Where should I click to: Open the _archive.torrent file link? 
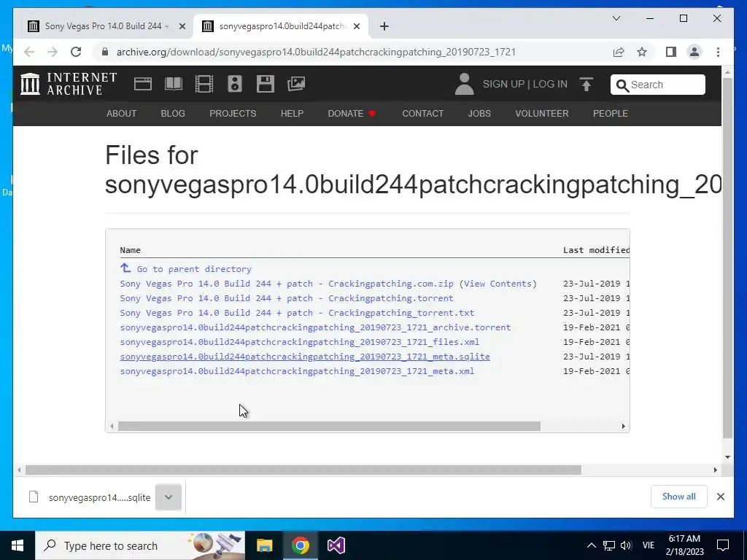tap(315, 327)
